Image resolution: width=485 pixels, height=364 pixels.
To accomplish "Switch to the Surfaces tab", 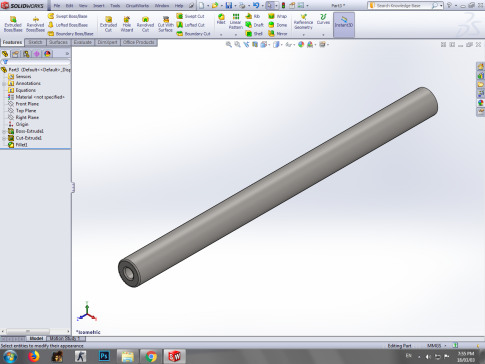I will point(58,42).
